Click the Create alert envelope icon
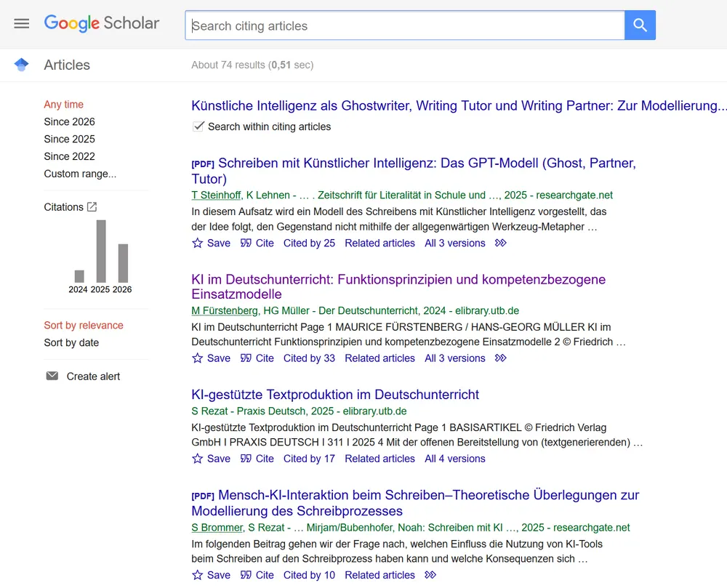This screenshot has width=727, height=588. tap(52, 376)
